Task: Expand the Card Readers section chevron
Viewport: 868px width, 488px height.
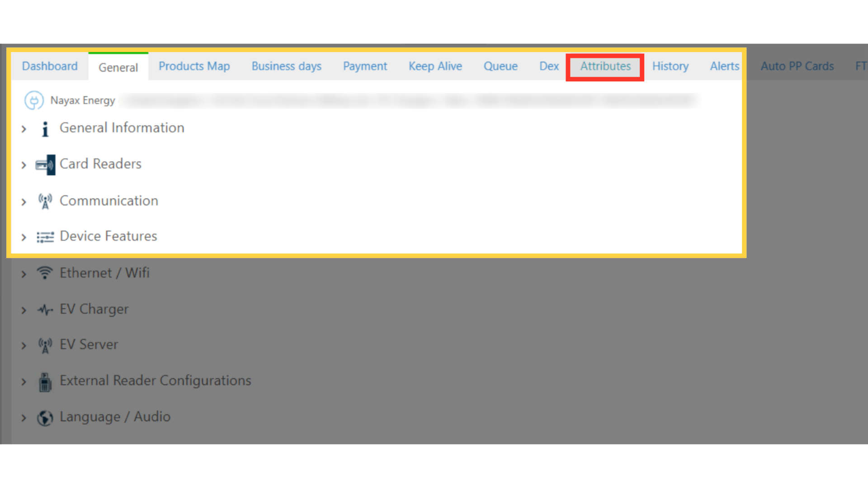Action: tap(24, 165)
